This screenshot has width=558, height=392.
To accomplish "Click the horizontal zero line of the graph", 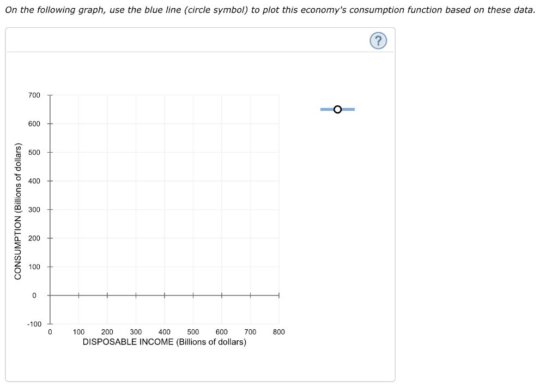I will point(163,295).
